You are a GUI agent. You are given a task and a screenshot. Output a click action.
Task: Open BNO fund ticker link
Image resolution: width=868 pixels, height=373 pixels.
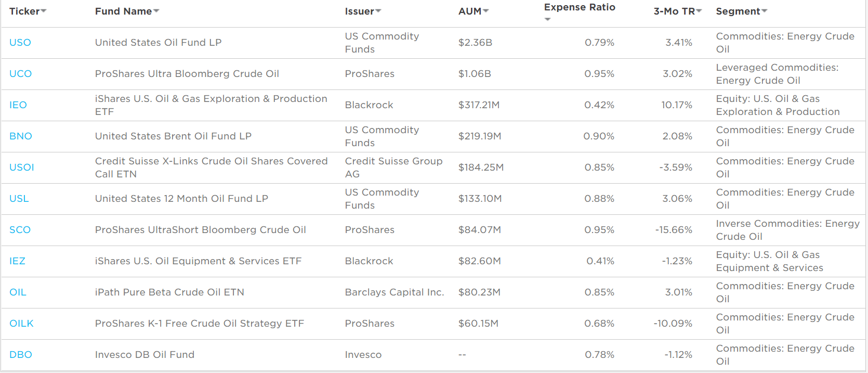tap(21, 136)
